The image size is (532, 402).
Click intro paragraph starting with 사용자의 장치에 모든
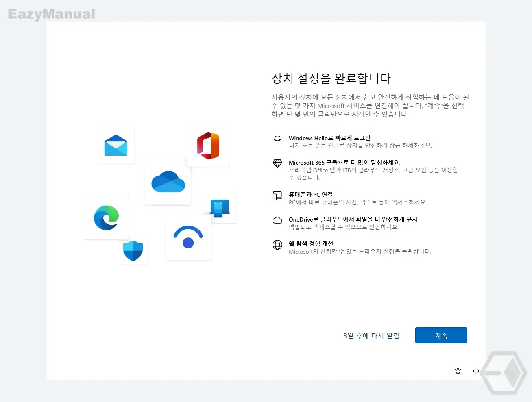pyautogui.click(x=370, y=106)
